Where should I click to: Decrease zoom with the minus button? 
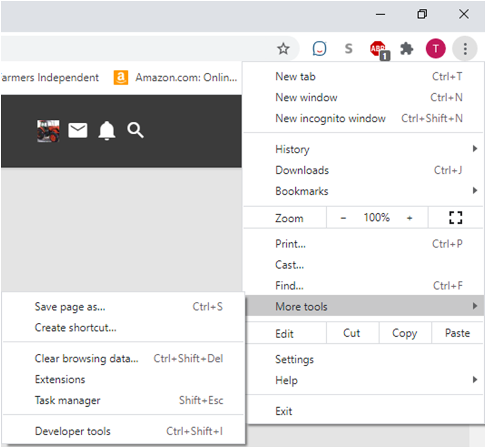(x=343, y=218)
